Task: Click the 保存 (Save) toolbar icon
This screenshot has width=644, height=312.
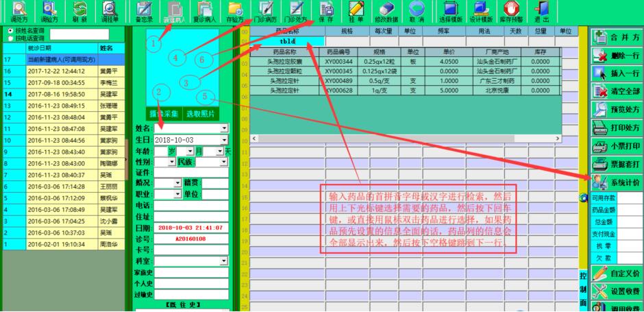Action: pos(325,12)
